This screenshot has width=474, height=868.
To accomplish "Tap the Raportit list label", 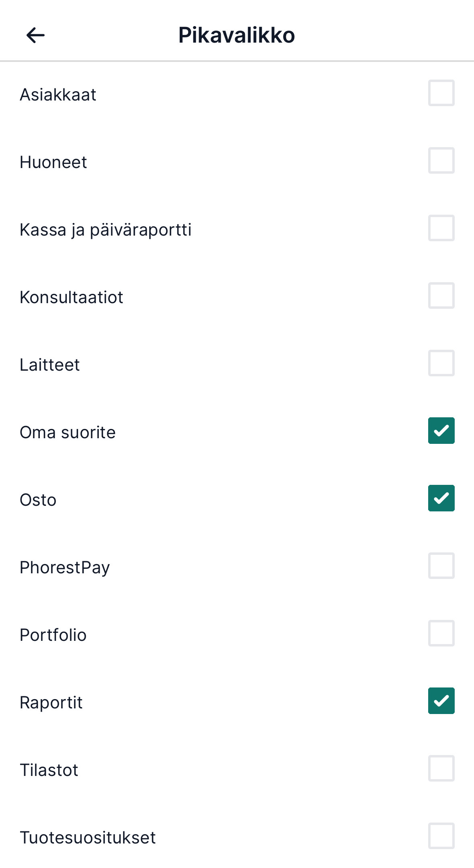I will click(x=51, y=703).
